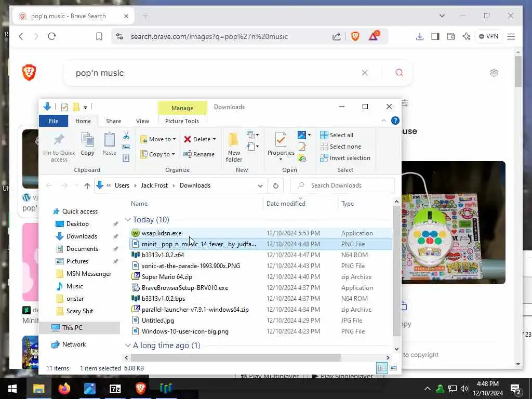Open the notification center icon
This screenshot has height=399, width=532.
pos(515,389)
